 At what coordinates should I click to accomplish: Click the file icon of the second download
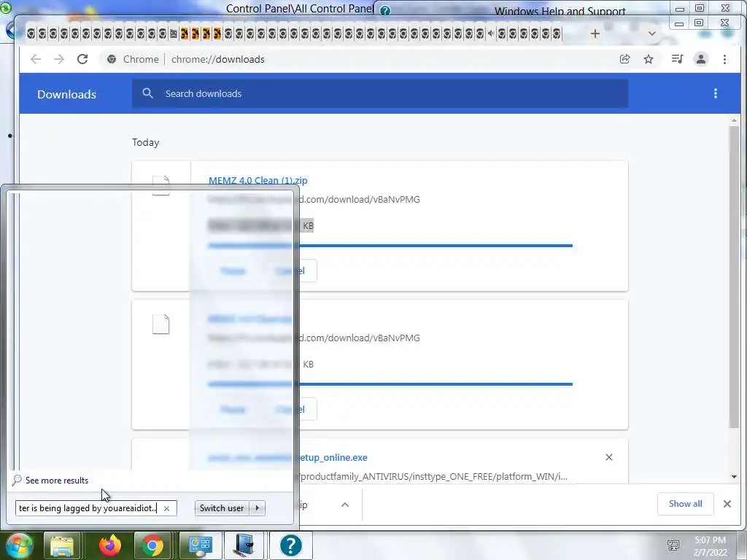160,324
